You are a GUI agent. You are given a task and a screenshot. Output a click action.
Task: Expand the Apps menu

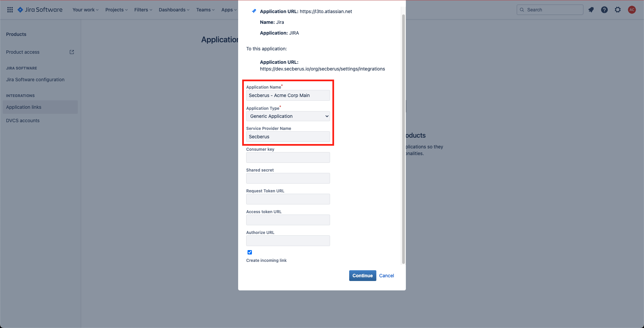[229, 10]
